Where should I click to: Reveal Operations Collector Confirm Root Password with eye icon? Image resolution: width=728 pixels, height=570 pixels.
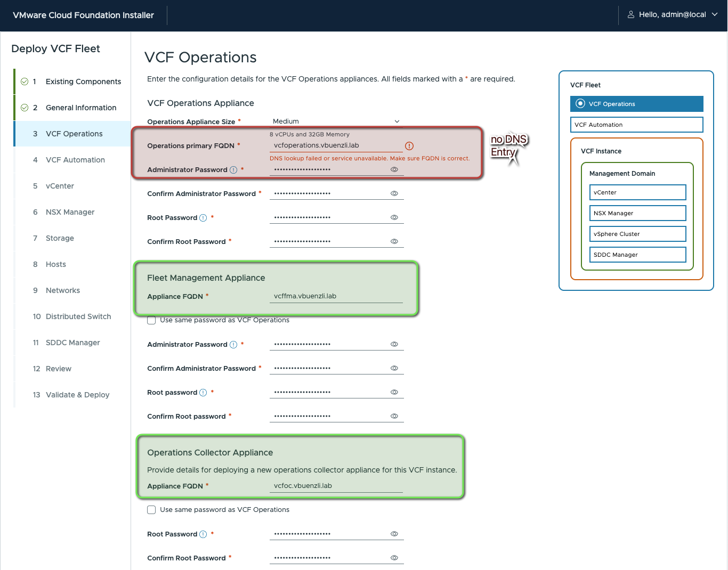tap(394, 558)
